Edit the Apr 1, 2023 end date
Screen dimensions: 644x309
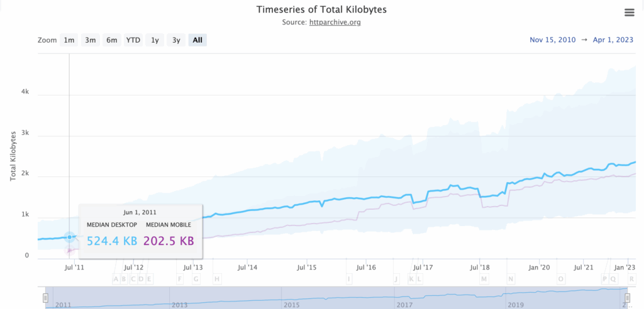point(613,40)
